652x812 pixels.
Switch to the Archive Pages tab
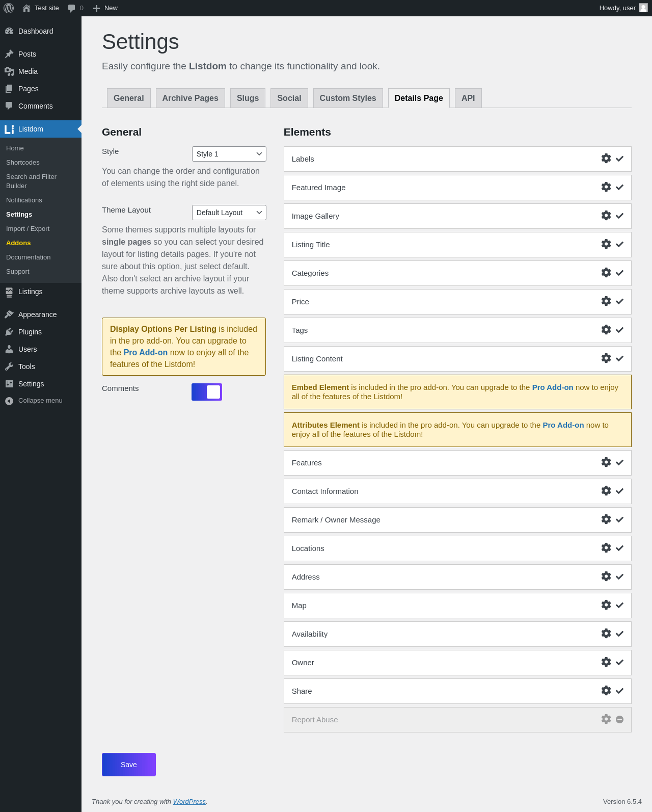coord(190,98)
